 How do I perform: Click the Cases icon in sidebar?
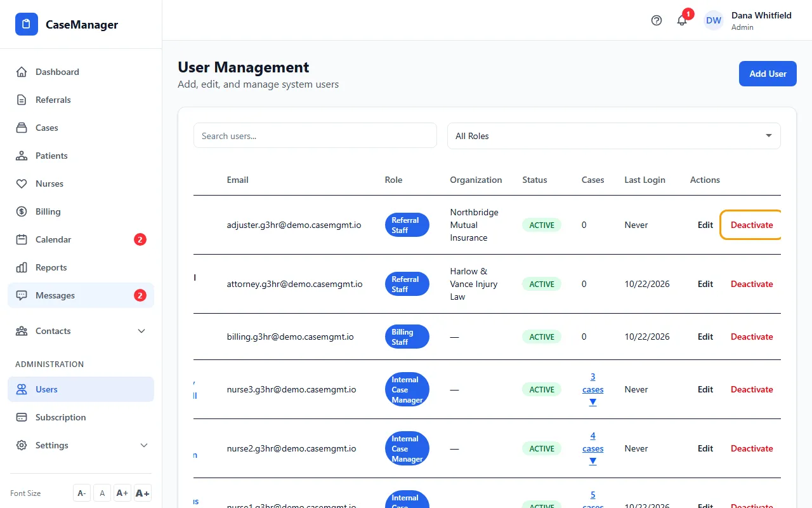(22, 128)
